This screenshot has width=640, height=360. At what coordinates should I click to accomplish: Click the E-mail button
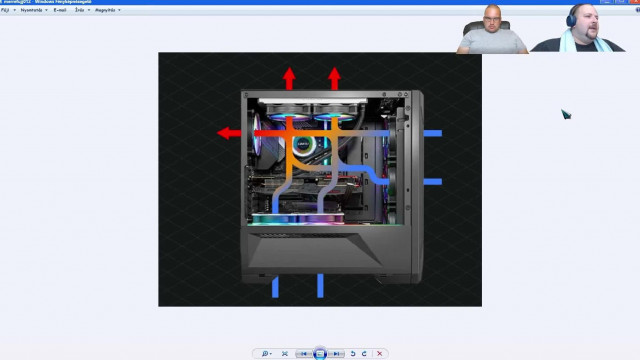click(x=60, y=10)
